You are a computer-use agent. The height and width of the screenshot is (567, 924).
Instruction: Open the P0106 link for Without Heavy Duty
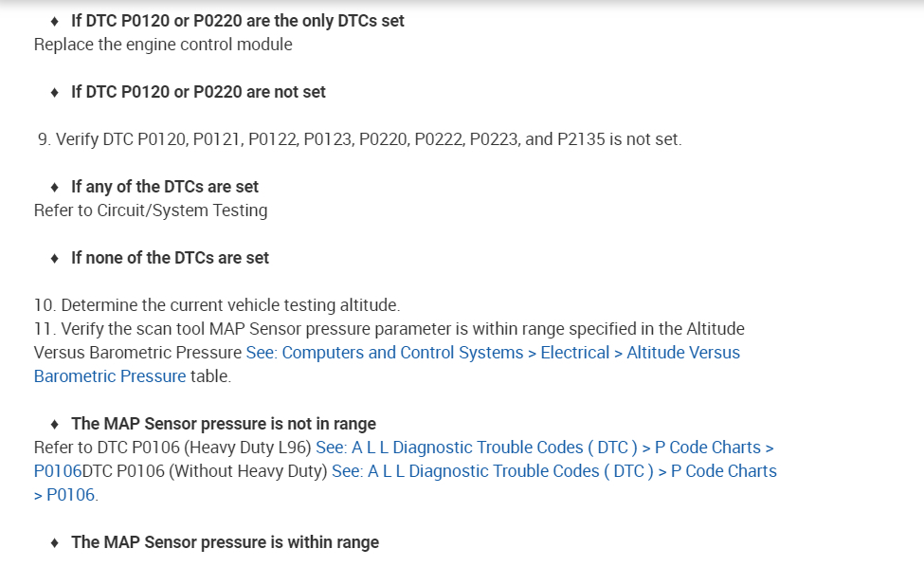coord(554,471)
